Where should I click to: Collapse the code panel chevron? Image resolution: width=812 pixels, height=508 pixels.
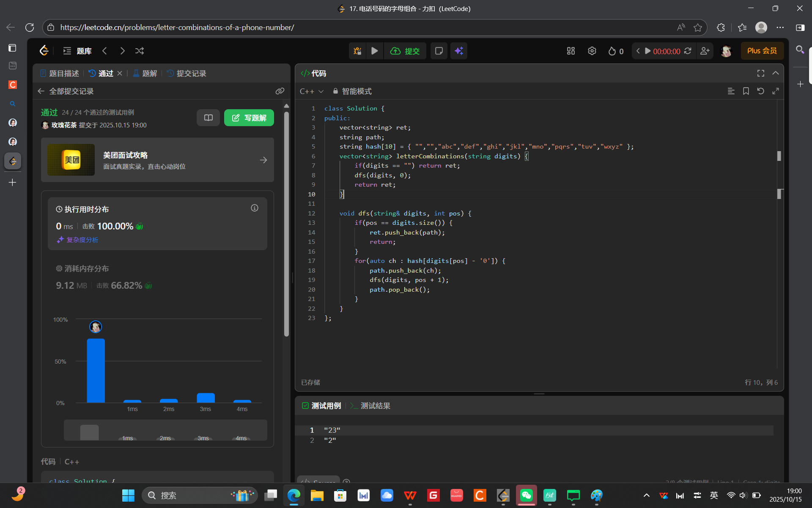tap(775, 73)
